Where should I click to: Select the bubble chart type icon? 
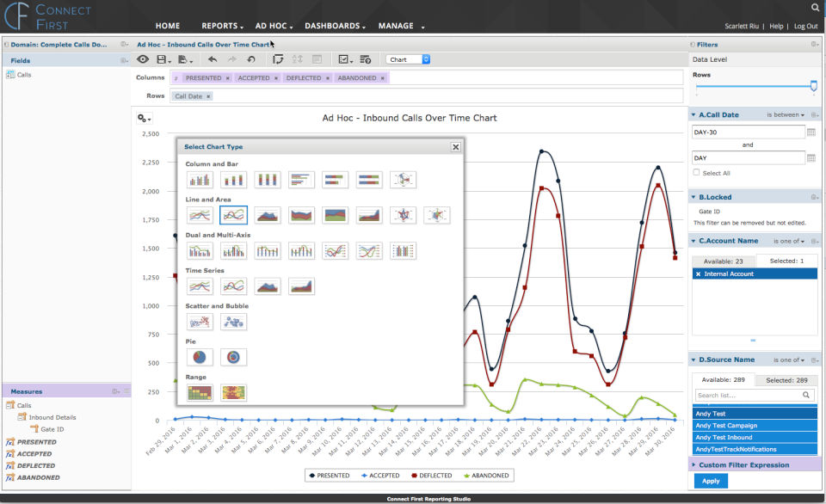click(x=233, y=322)
